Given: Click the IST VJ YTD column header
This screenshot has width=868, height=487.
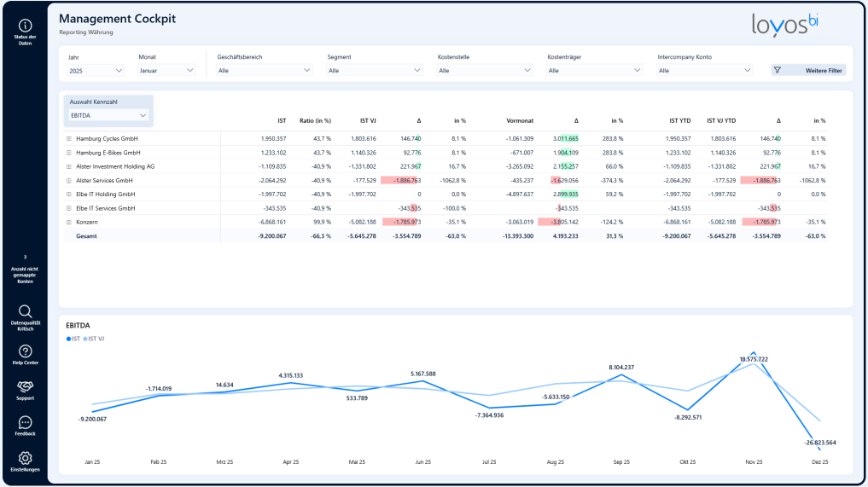Looking at the screenshot, I should pyautogui.click(x=721, y=120).
